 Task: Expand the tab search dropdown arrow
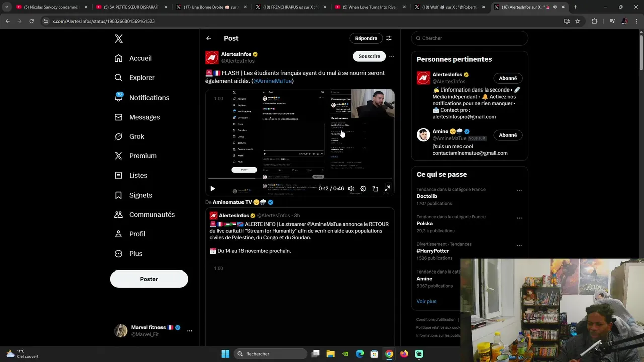6,7
